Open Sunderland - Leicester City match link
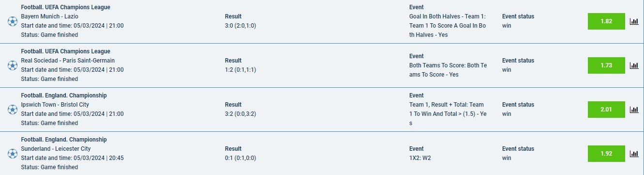644x175 pixels. pyautogui.click(x=56, y=149)
